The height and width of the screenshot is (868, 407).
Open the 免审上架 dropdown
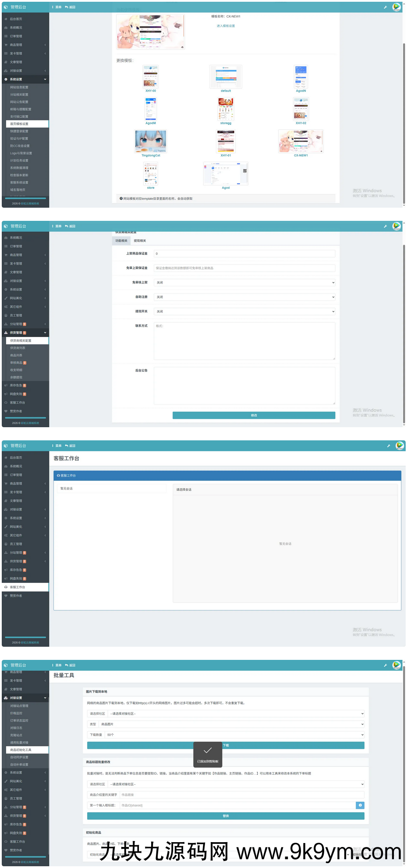(x=244, y=283)
